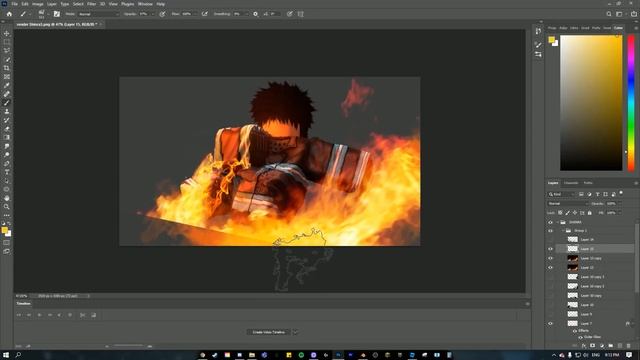Lock transparent pixels icon

(560, 213)
